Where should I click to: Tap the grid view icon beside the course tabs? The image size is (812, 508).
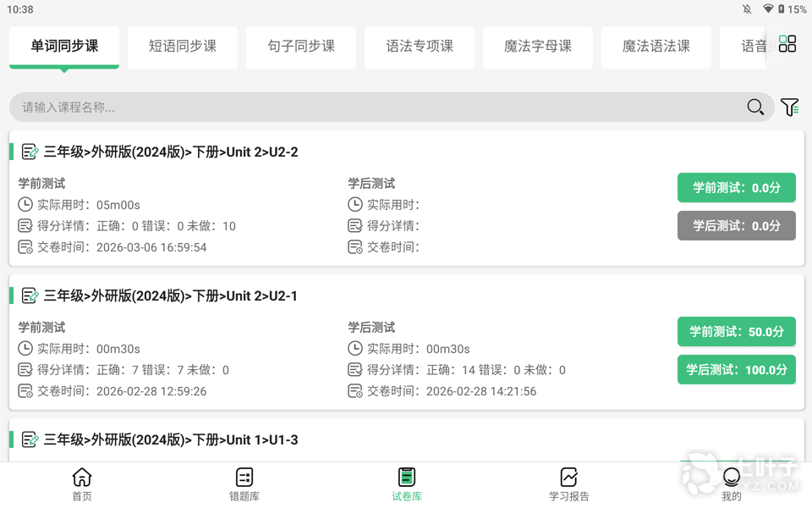pos(787,44)
